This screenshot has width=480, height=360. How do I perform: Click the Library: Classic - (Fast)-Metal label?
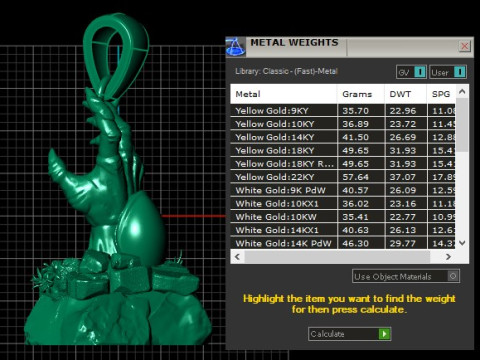(286, 71)
